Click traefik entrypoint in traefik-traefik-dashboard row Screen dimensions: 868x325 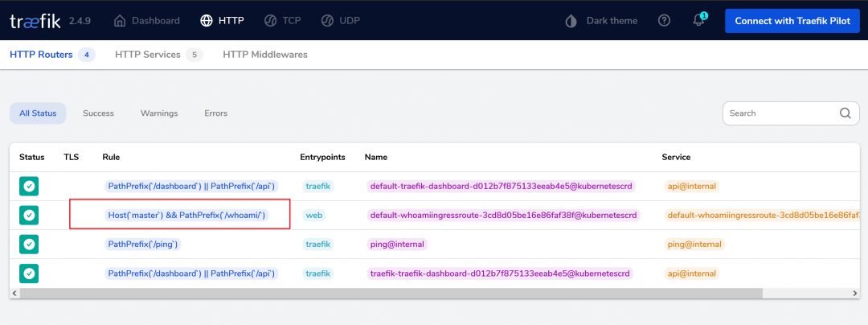pyautogui.click(x=317, y=274)
